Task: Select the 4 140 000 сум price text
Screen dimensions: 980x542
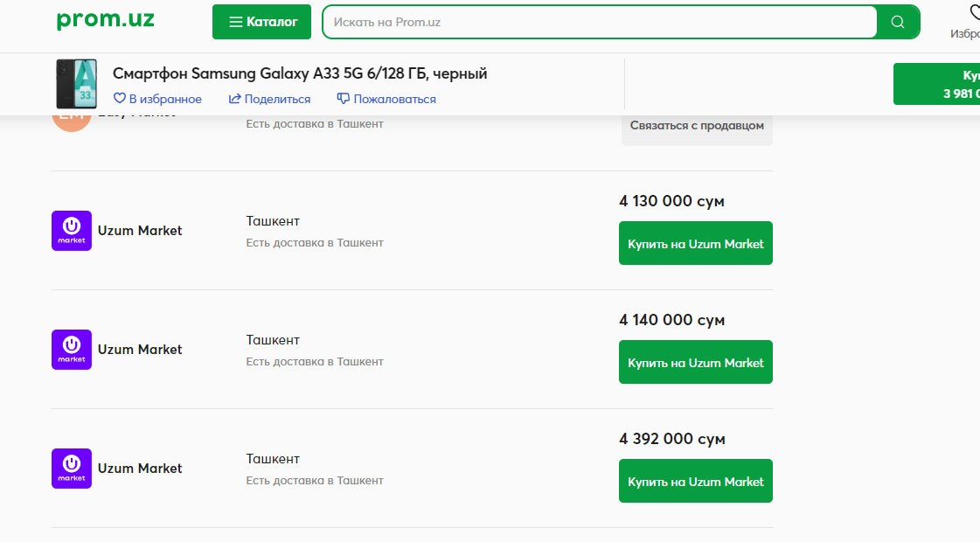Action: pos(672,320)
